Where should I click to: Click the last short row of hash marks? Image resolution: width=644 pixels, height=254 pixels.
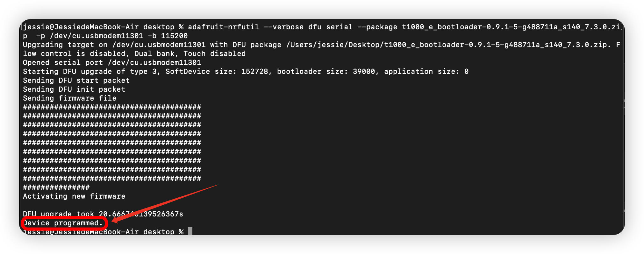[56, 187]
